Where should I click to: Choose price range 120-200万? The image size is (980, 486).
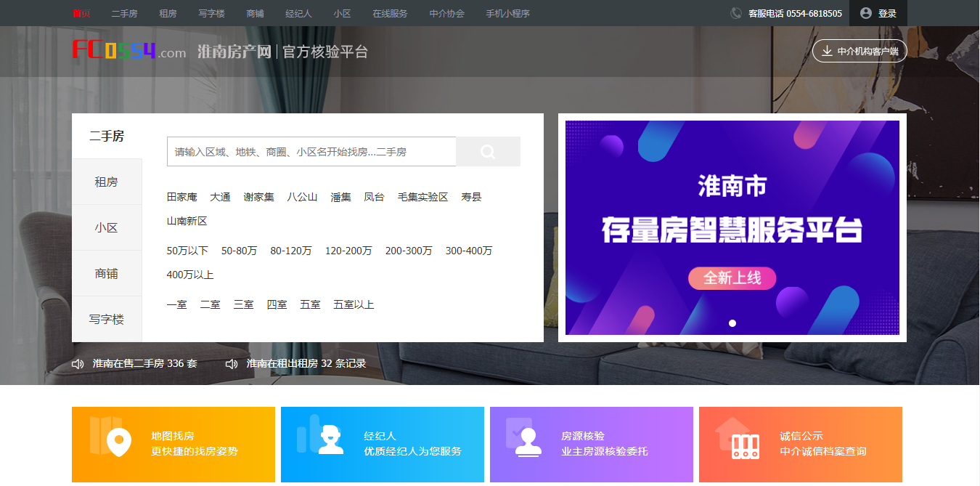348,251
